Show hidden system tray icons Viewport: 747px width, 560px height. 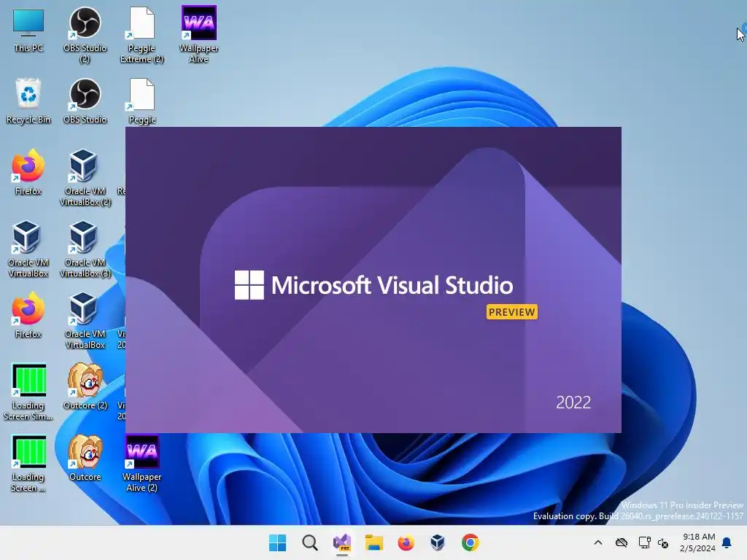pos(598,542)
